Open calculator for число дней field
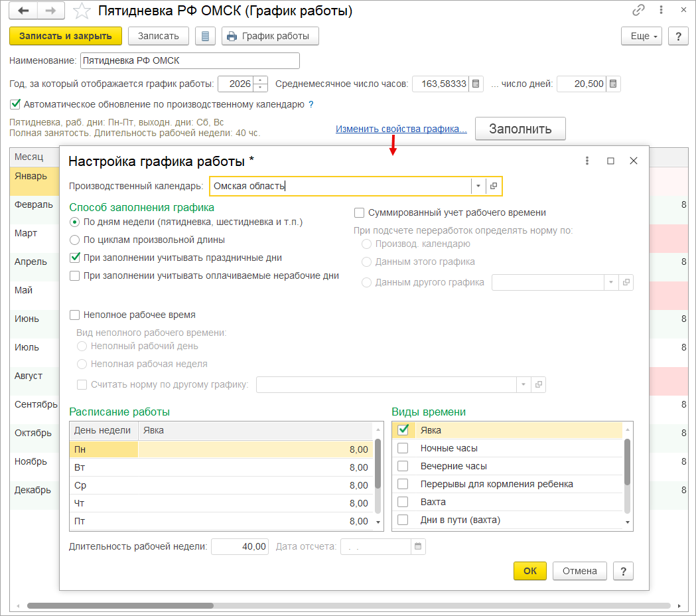This screenshot has height=616, width=696. point(613,84)
